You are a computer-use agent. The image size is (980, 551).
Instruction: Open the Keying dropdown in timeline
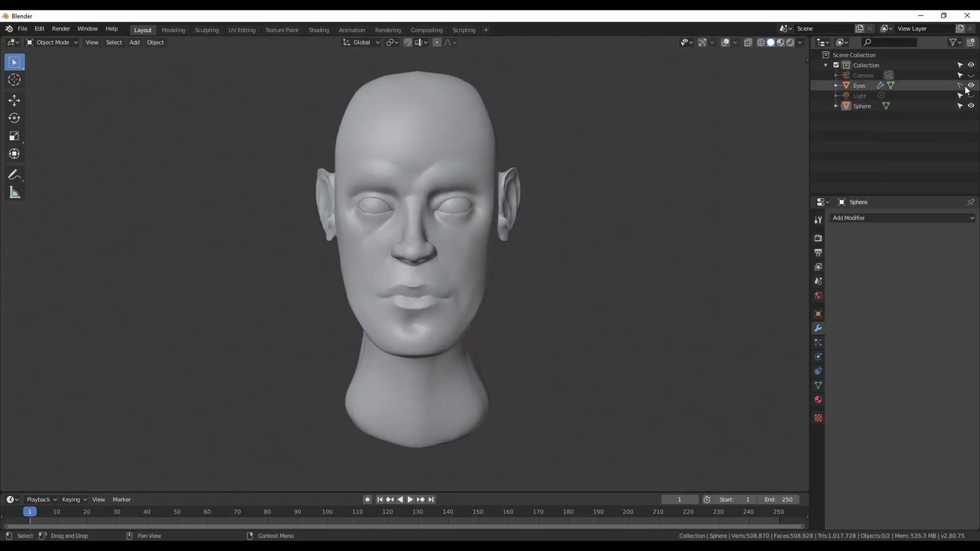coord(73,500)
